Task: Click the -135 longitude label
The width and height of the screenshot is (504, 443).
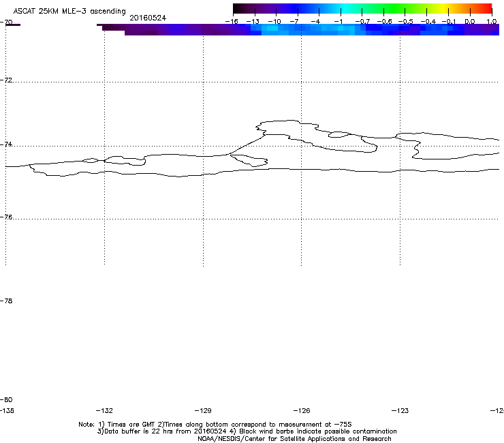Action: click(7, 410)
